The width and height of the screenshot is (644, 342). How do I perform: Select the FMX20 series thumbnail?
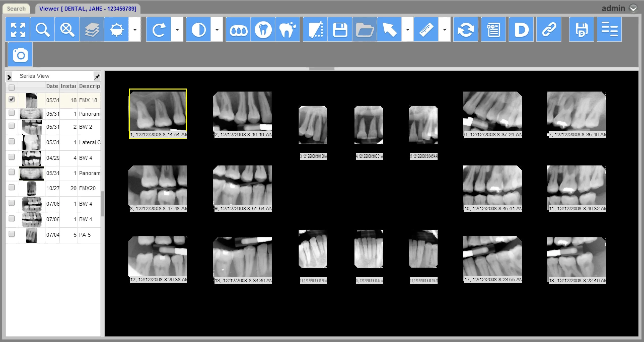pos(31,188)
